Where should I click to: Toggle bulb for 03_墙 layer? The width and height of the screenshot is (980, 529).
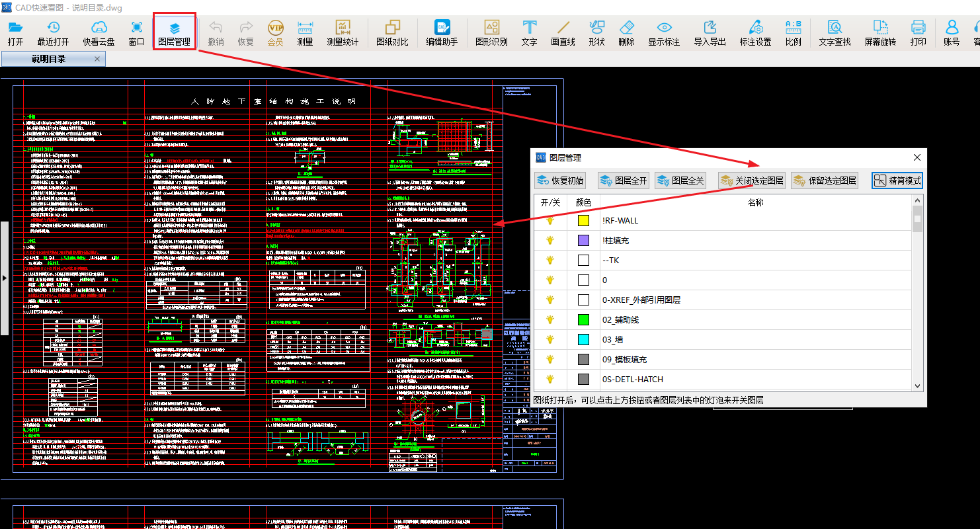550,340
